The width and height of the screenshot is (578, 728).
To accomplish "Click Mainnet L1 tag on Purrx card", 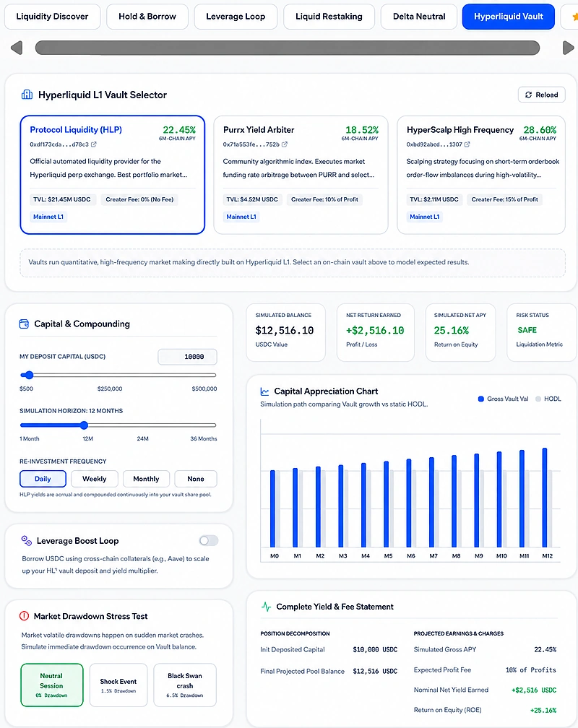I will tap(241, 217).
